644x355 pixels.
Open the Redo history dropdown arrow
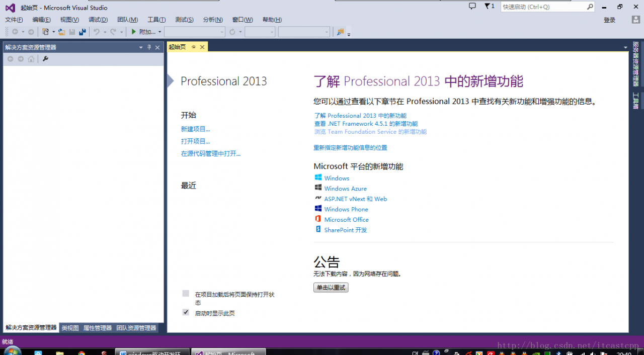121,32
